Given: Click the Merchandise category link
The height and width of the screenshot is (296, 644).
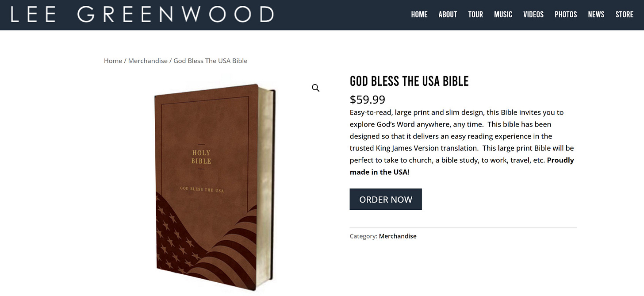Looking at the screenshot, I should point(398,236).
